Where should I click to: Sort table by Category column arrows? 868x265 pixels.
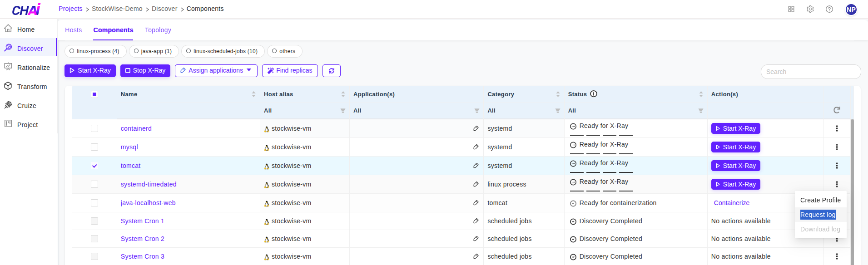[x=558, y=94]
